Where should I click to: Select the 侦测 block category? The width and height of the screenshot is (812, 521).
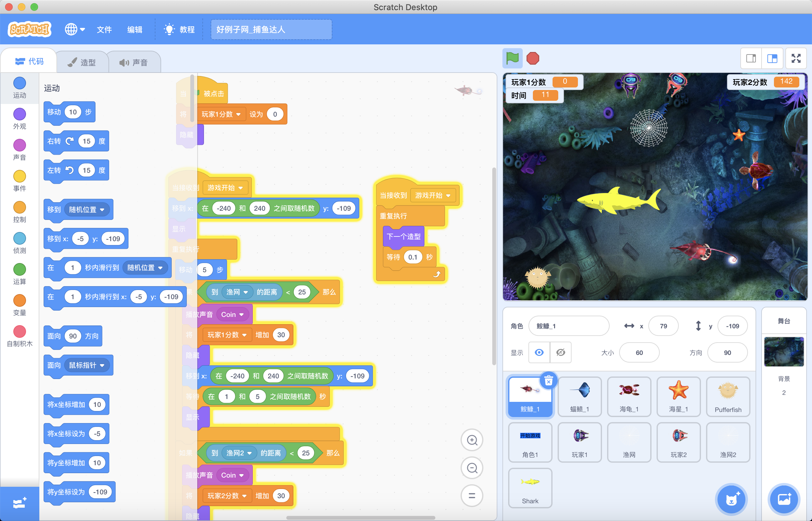coord(20,243)
